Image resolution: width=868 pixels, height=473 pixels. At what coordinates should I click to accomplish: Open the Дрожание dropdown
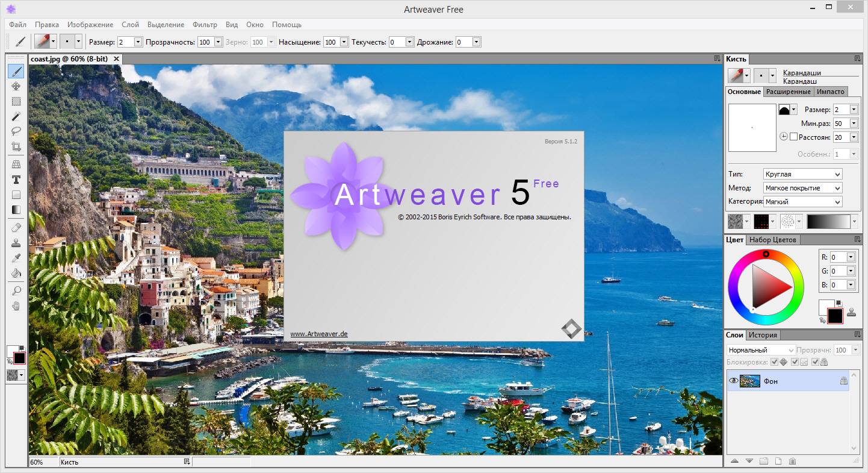(x=476, y=42)
